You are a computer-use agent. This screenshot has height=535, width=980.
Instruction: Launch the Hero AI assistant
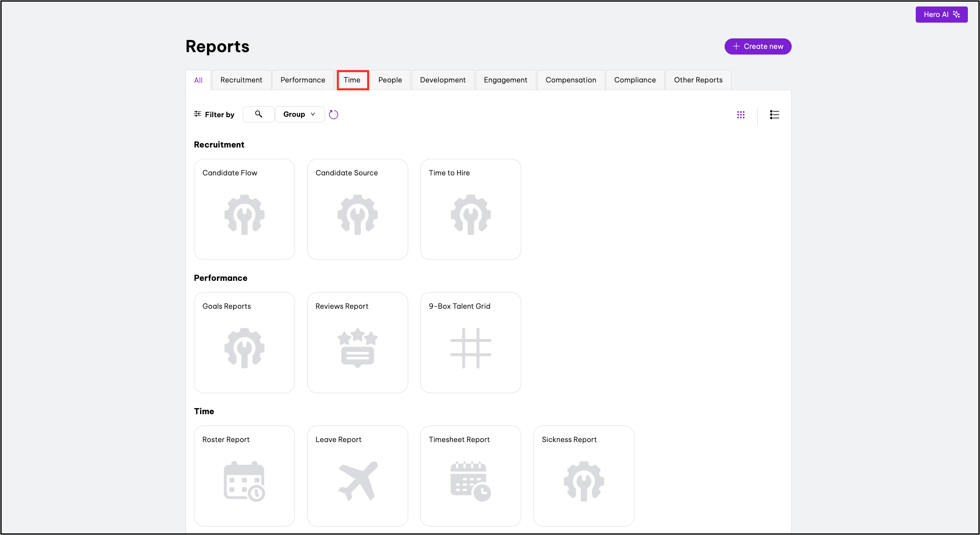(941, 15)
